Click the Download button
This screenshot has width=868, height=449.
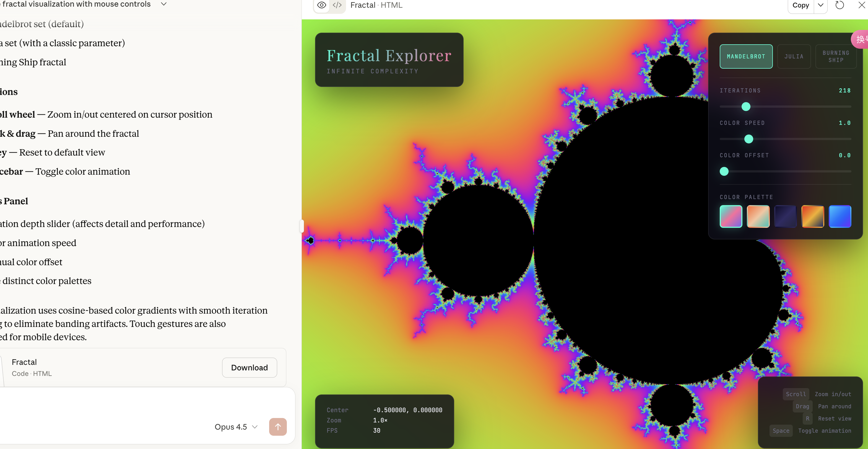coord(249,367)
